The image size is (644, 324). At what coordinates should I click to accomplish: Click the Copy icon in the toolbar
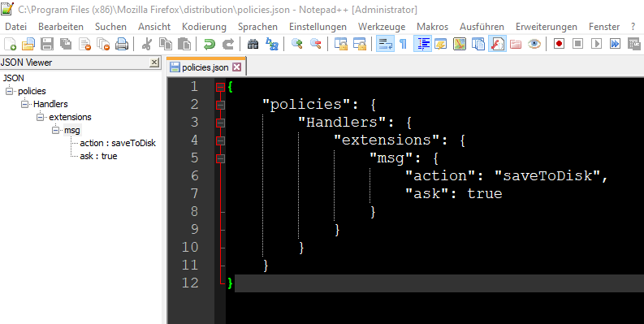(166, 44)
